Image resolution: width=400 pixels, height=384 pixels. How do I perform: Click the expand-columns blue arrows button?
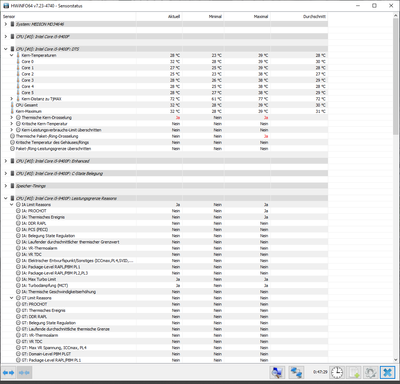[x=9, y=372]
